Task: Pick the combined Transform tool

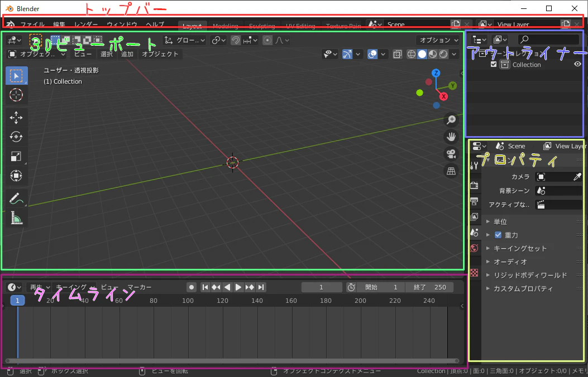Action: coord(16,176)
